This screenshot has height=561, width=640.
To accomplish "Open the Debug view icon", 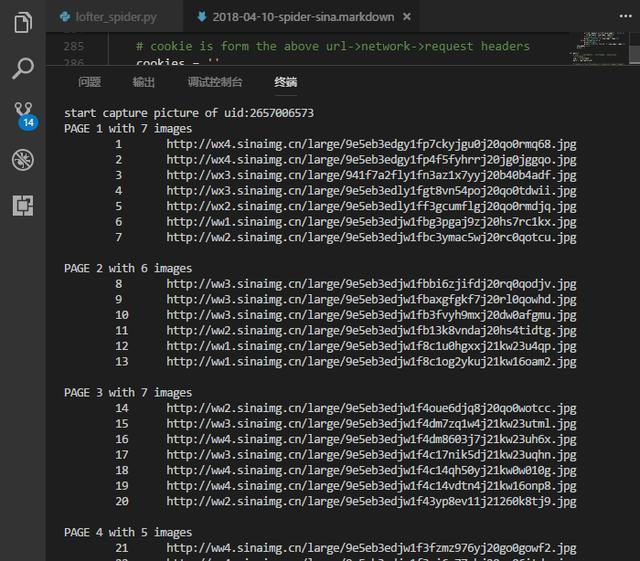I will (x=23, y=160).
